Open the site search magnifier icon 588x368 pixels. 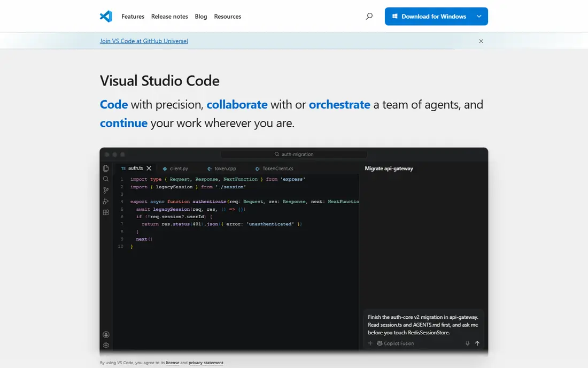tap(369, 16)
